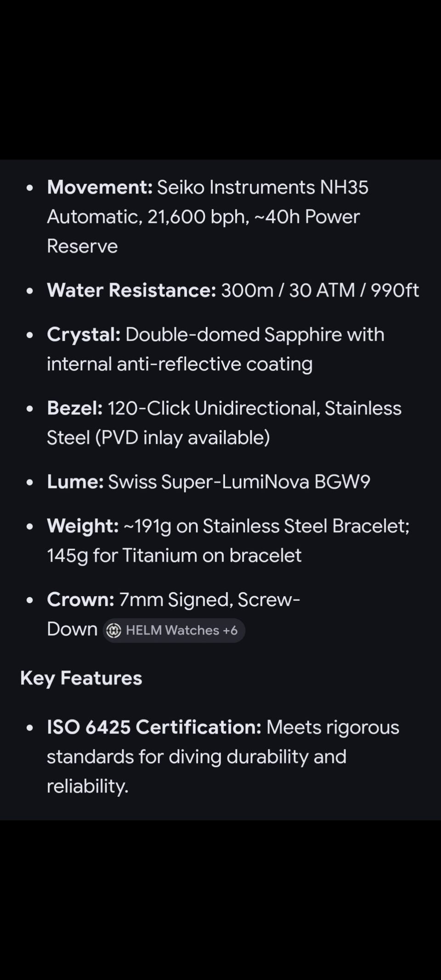The height and width of the screenshot is (980, 441).
Task: Click the Seiko Instruments NH35 text
Action: (x=263, y=187)
